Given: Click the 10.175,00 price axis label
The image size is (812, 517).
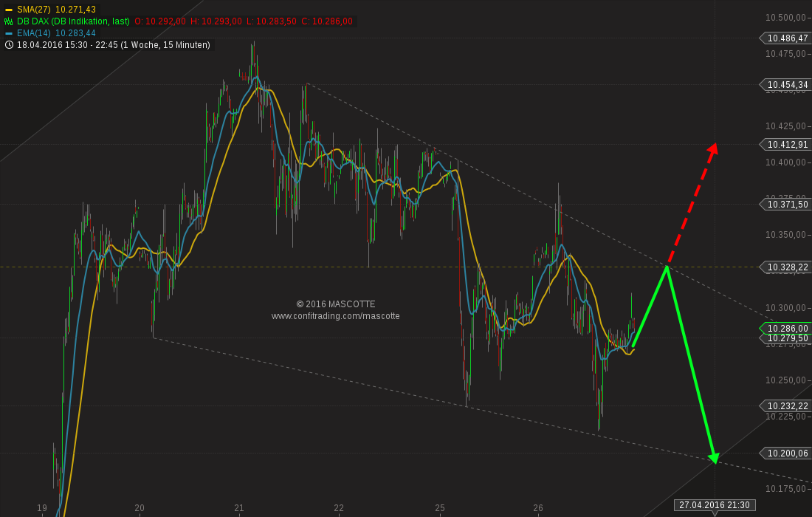Looking at the screenshot, I should (x=785, y=489).
